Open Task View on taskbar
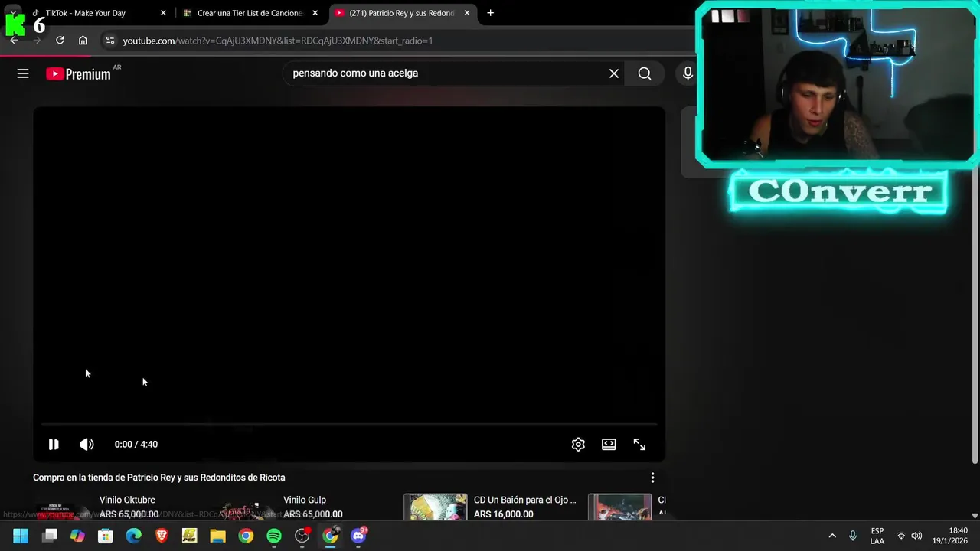 (x=50, y=536)
